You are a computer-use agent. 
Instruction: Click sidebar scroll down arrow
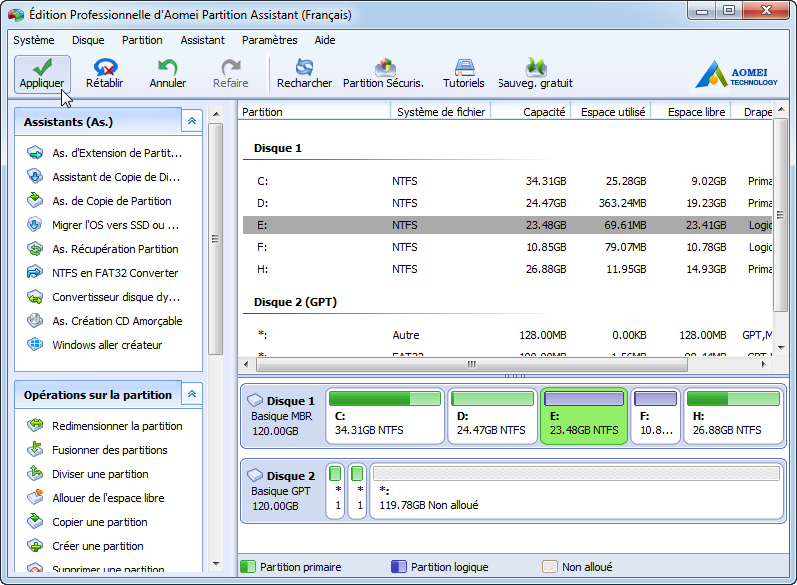[216, 564]
